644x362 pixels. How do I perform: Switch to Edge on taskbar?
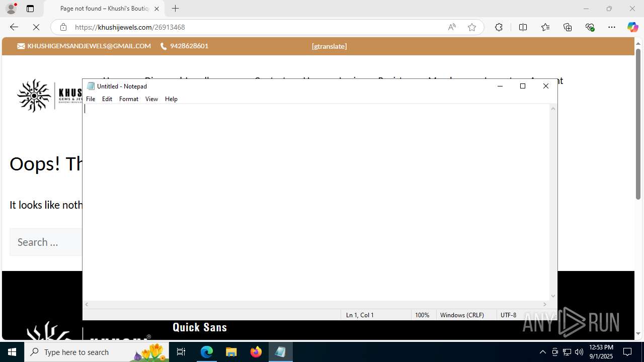pos(207,352)
